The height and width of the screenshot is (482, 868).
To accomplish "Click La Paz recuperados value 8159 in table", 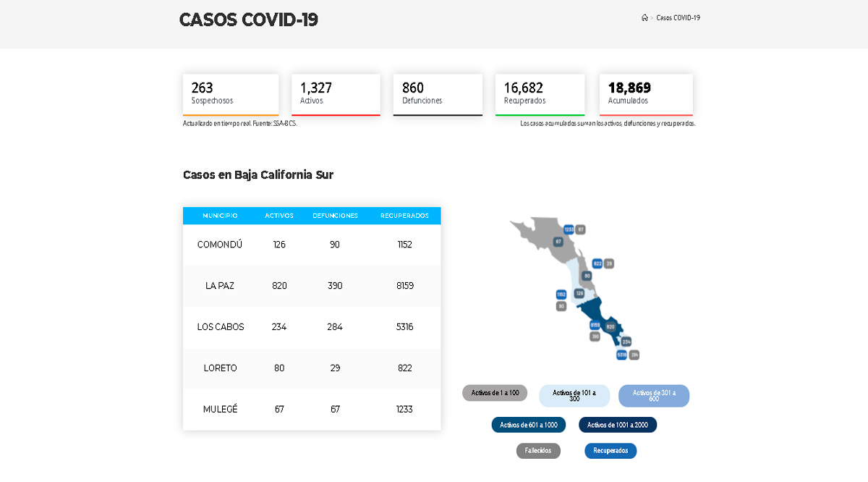I will coord(404,286).
